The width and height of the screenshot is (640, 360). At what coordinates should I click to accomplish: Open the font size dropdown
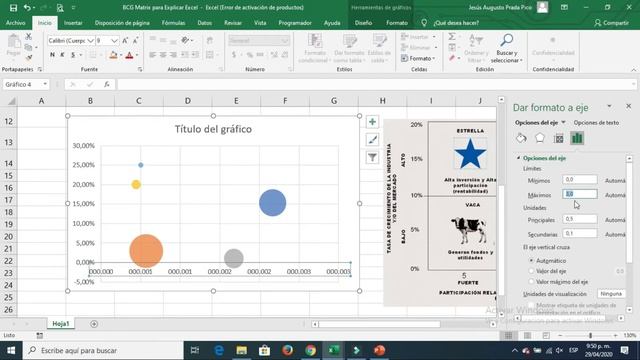coord(114,41)
